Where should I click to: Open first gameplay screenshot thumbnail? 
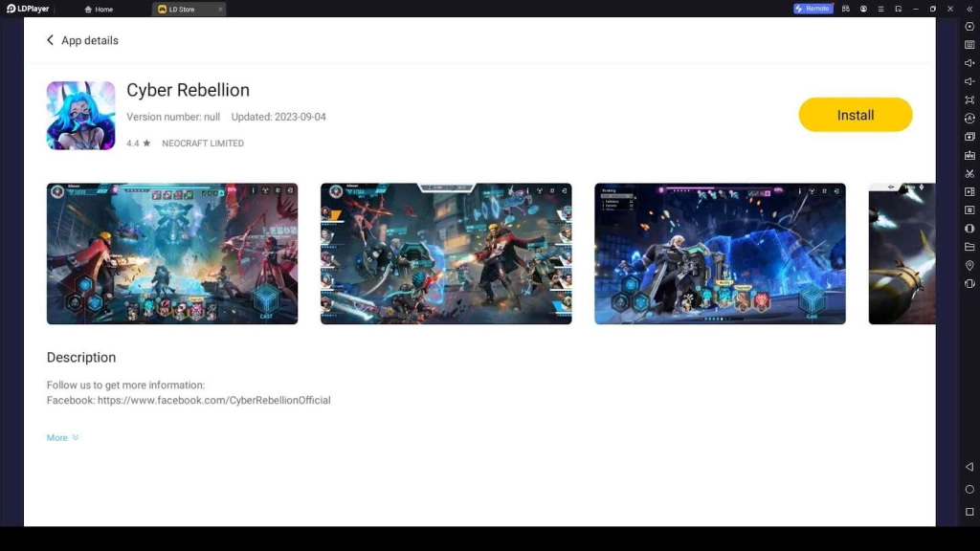coord(172,253)
